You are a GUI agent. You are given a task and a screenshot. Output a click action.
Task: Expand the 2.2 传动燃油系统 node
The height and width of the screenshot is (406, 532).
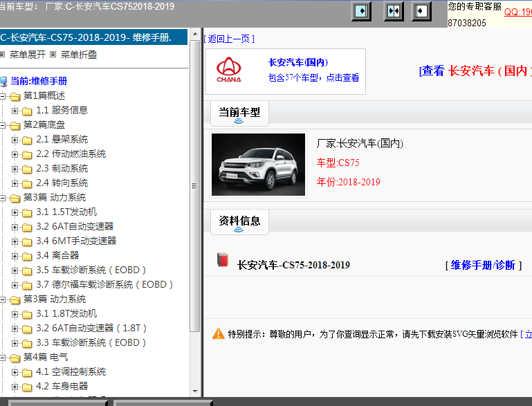15,154
